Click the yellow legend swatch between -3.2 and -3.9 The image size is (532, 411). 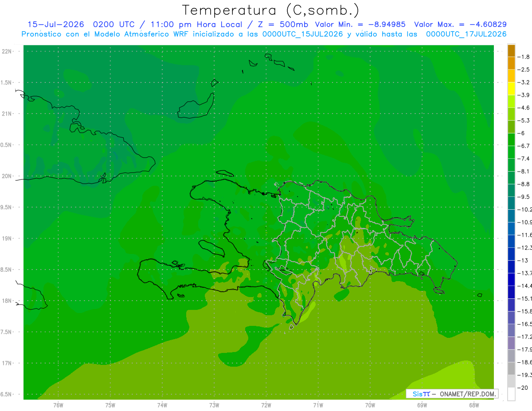(x=511, y=89)
